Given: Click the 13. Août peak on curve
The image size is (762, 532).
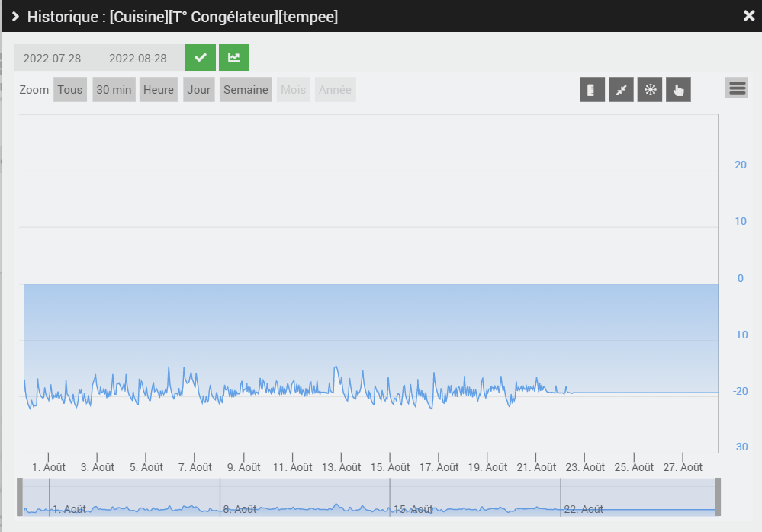Looking at the screenshot, I should tap(336, 368).
